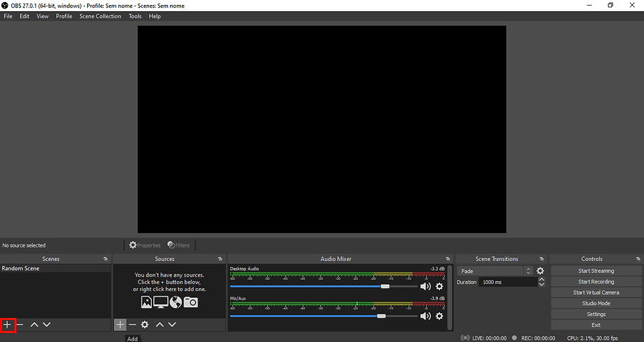This screenshot has width=644, height=342.
Task: Decrease the transition duration with down arrow
Action: [542, 284]
